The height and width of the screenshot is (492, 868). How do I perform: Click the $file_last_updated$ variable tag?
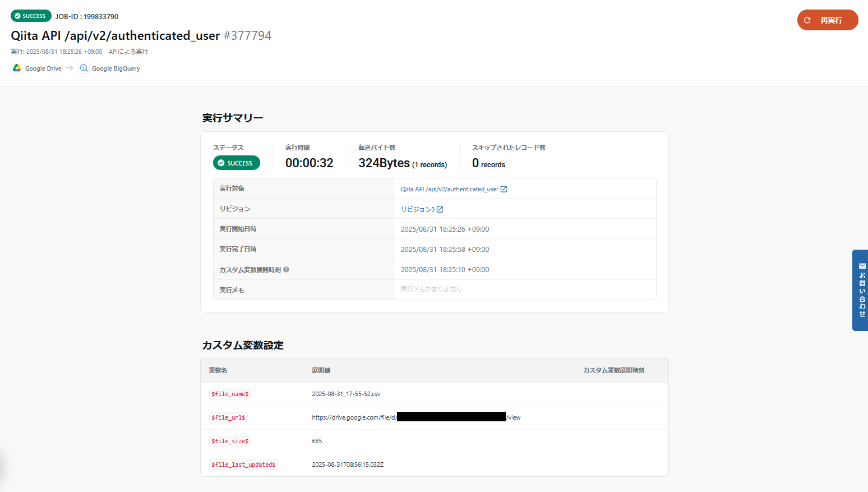point(243,465)
